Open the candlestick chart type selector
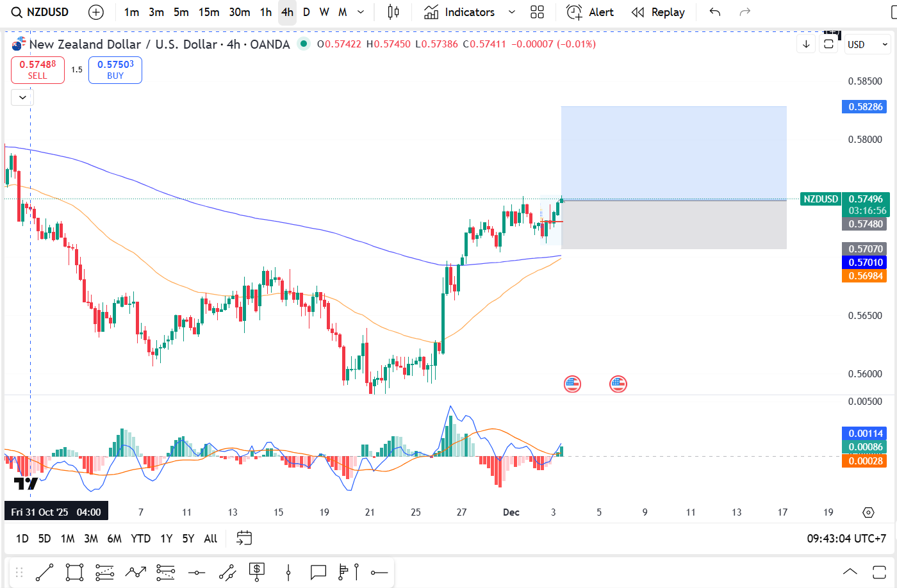This screenshot has width=897, height=588. click(393, 12)
